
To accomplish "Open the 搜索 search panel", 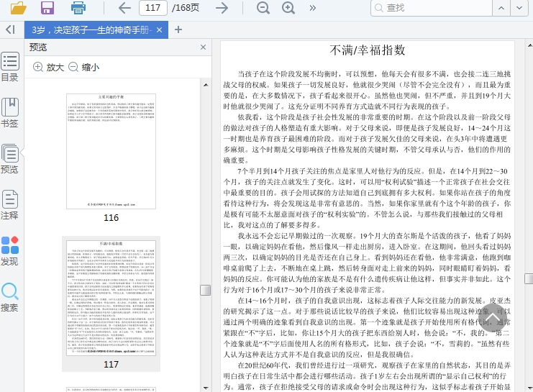I will pyautogui.click(x=10, y=297).
